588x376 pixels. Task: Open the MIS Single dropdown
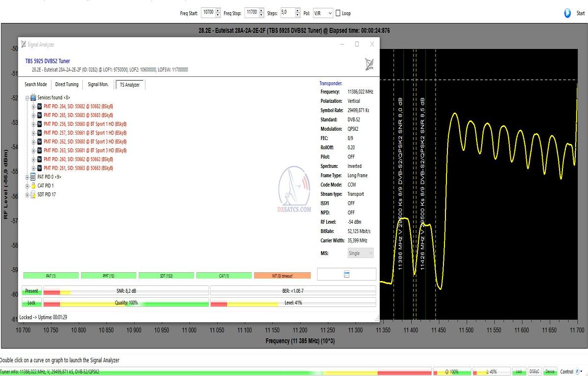click(x=360, y=253)
